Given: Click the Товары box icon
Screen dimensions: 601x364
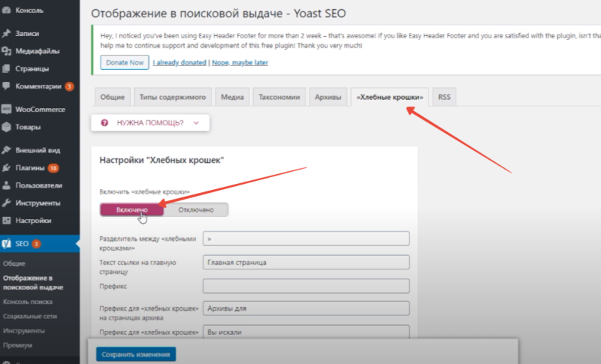Looking at the screenshot, I should tap(6, 127).
